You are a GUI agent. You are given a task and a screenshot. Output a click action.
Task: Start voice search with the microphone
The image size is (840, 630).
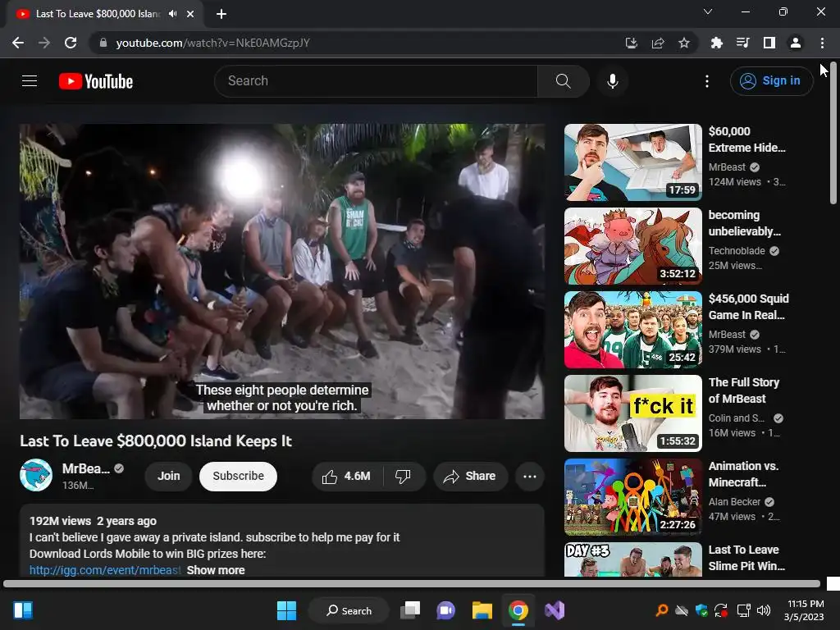(612, 81)
